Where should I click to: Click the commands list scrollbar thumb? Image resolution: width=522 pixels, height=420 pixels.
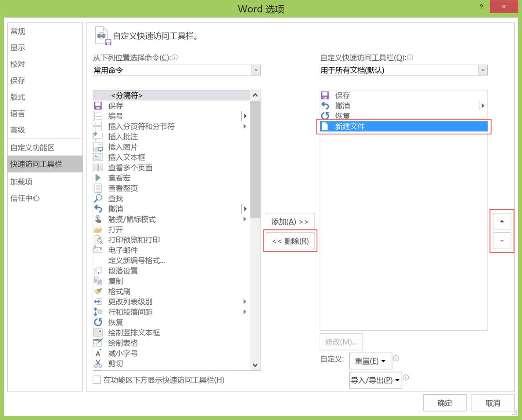255,159
